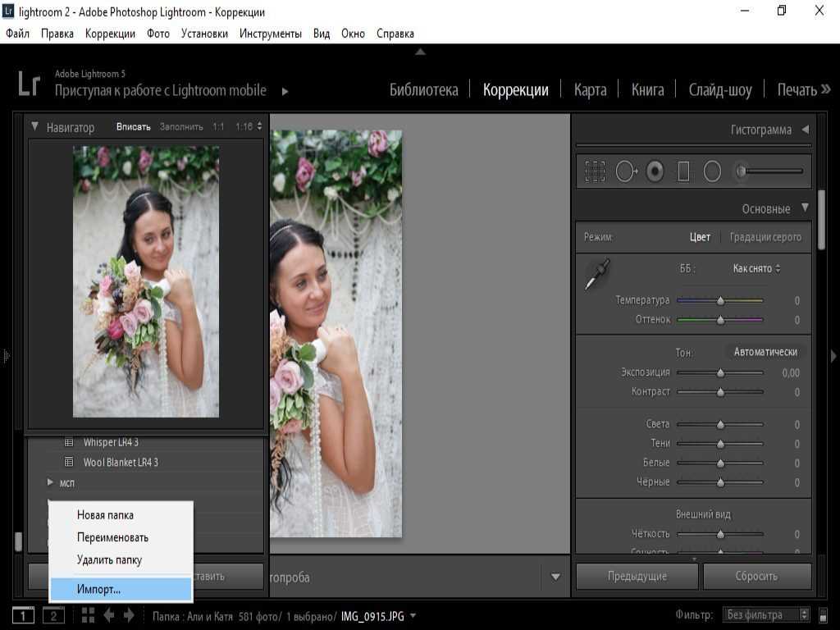Show the left panel group arrow
The height and width of the screenshot is (630, 840).
click(x=6, y=356)
